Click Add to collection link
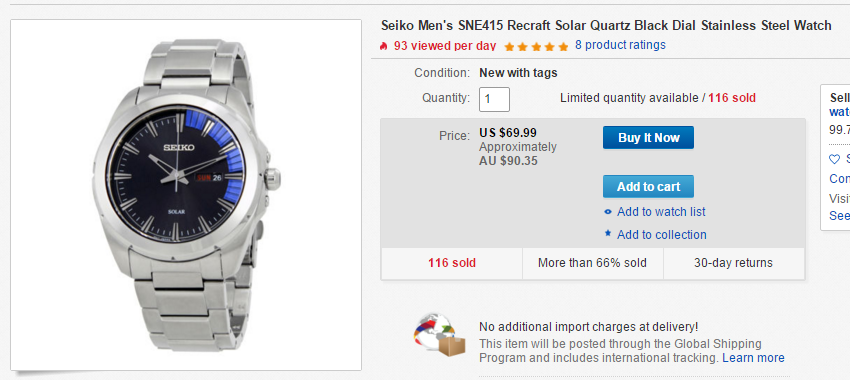 click(x=662, y=235)
